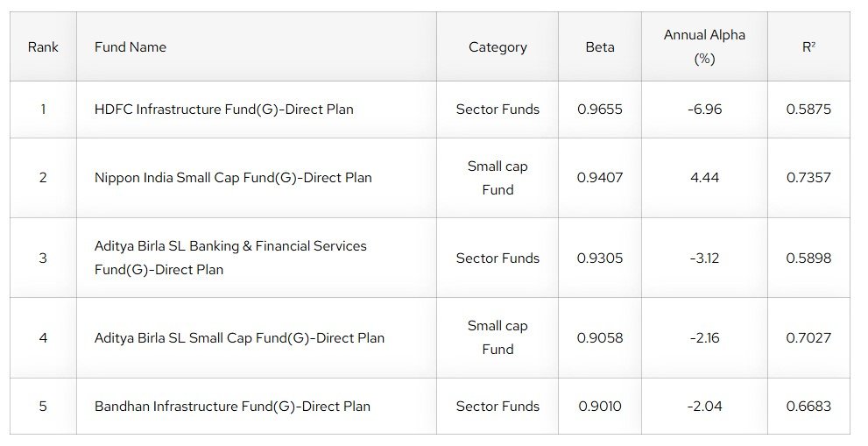The width and height of the screenshot is (868, 446).
Task: Click beta value 0.9058
Action: [x=600, y=338]
